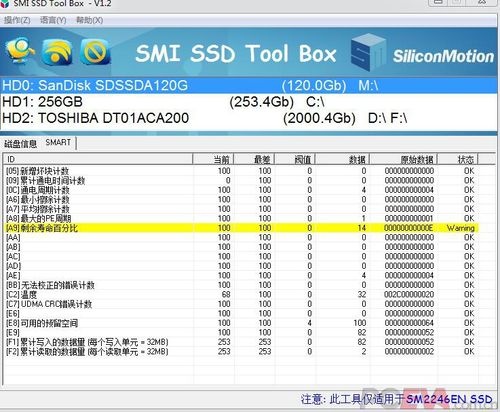Image resolution: width=500 pixels, height=412 pixels.
Task: Click the SiliconMotion cube logo
Action: tap(368, 53)
